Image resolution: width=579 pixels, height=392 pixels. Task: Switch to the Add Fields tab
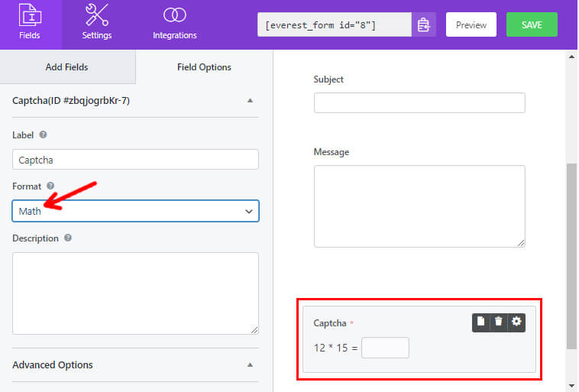tap(66, 67)
